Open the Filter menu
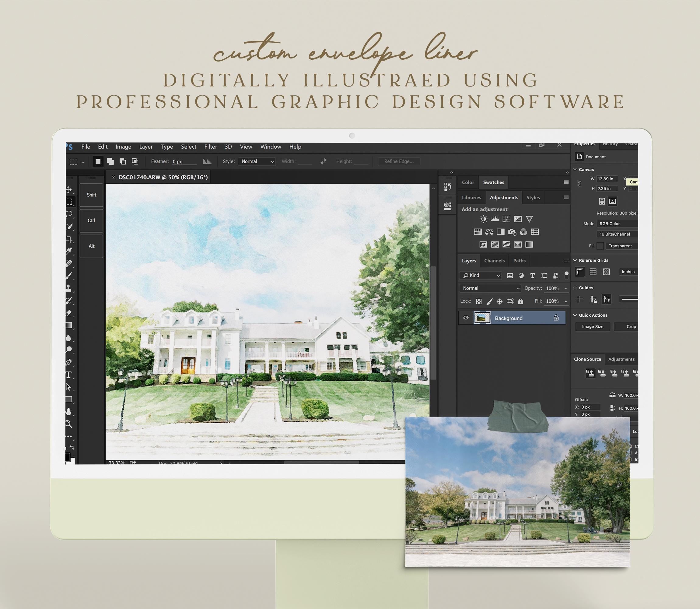The image size is (700, 609). [211, 147]
